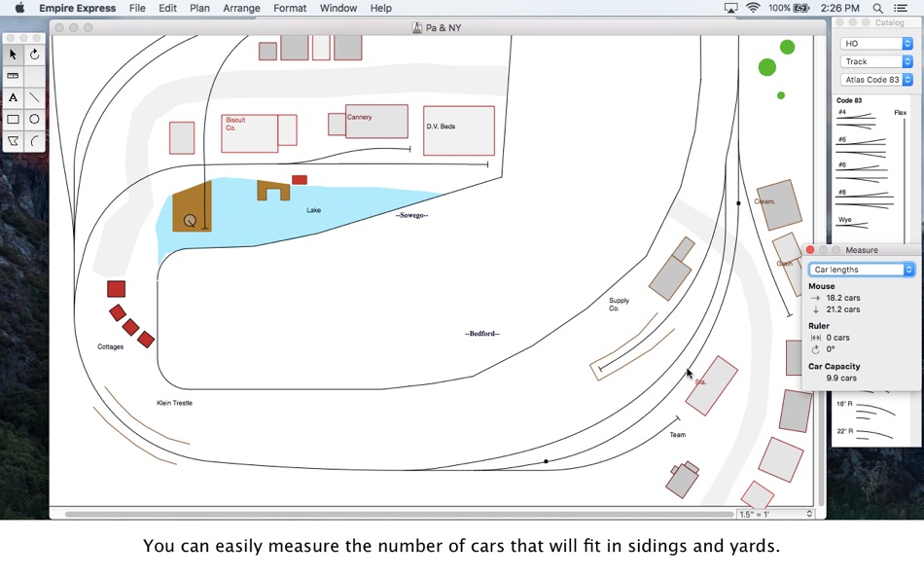Select the --Sowego-- town label
Screen dimensions: 924x578
412,215
